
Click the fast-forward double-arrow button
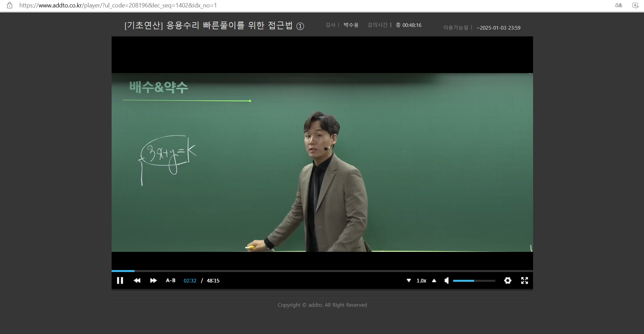pos(153,280)
